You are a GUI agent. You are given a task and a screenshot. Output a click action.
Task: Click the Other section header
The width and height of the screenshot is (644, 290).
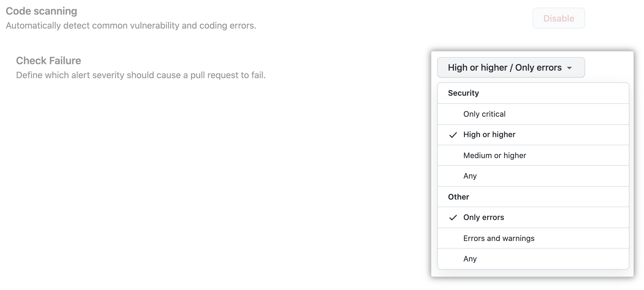tap(458, 197)
